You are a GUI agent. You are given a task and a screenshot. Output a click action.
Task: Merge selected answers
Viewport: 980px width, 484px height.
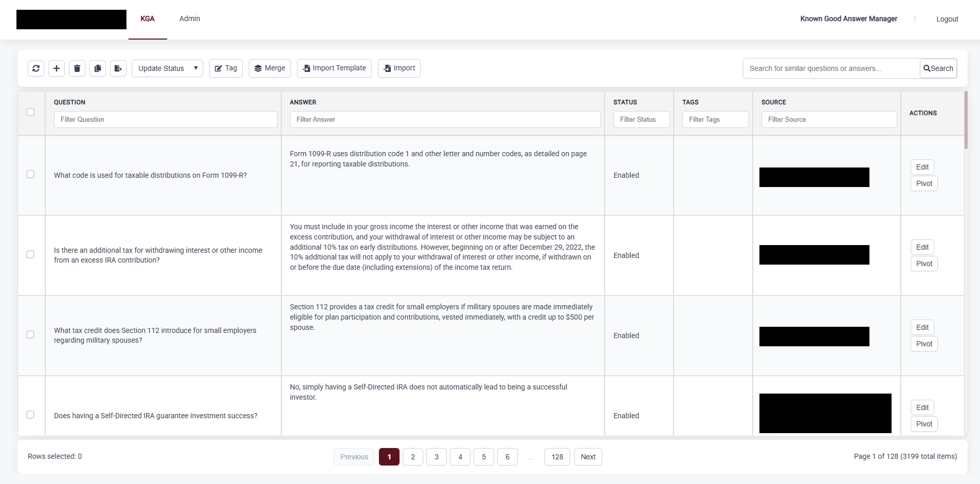[269, 68]
